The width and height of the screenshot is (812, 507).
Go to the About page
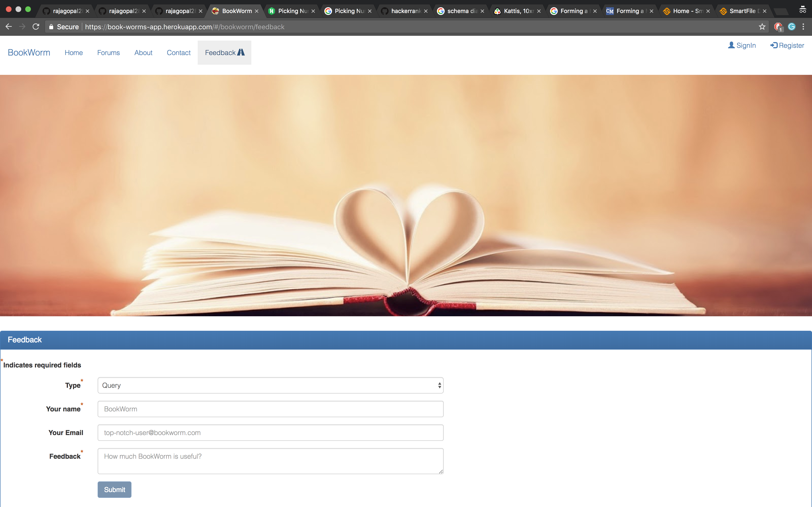[x=143, y=53]
